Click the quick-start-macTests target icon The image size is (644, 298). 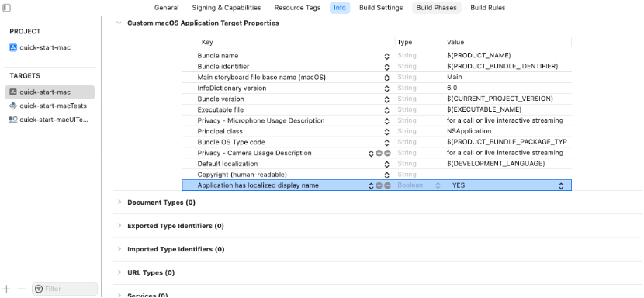13,106
